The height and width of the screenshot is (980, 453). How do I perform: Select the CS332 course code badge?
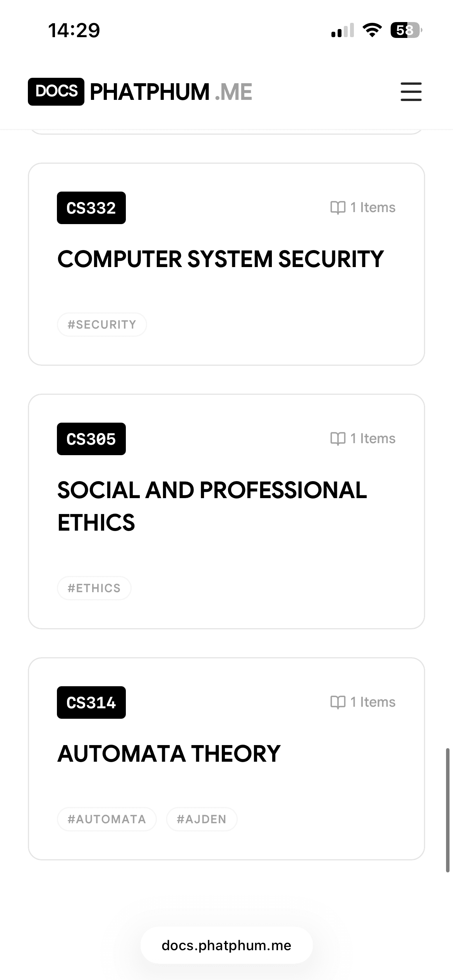(x=91, y=208)
